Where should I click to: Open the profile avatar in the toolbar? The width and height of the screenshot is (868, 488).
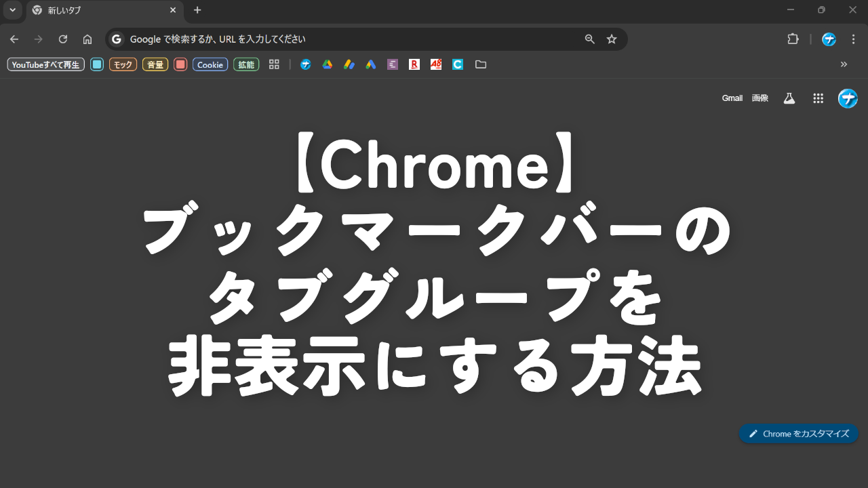click(x=829, y=39)
